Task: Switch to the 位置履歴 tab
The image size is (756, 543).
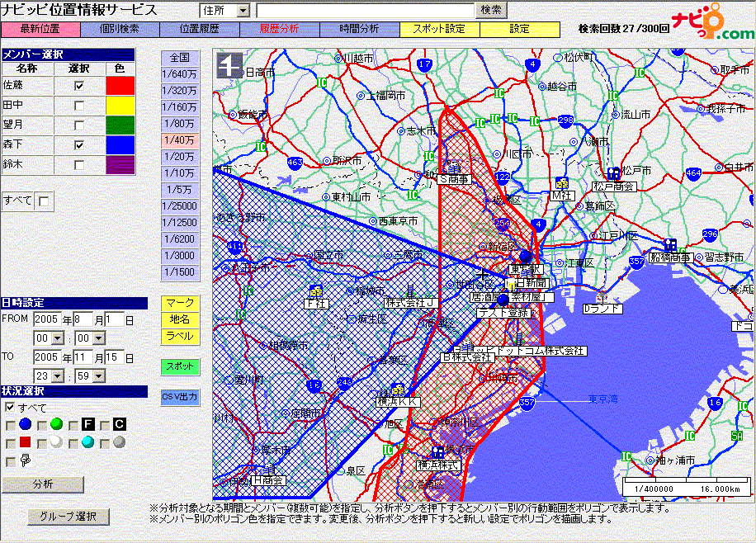Action: pyautogui.click(x=198, y=29)
